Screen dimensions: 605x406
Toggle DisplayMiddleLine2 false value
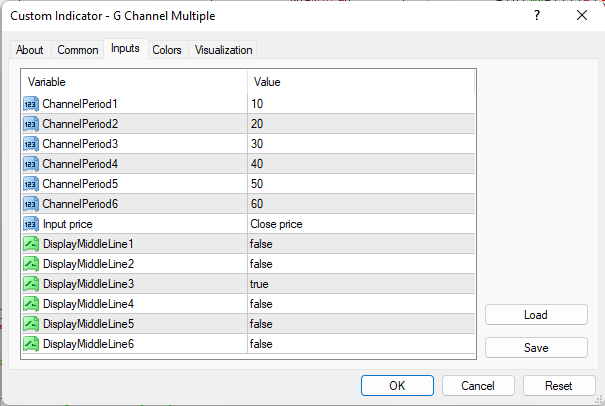360,264
